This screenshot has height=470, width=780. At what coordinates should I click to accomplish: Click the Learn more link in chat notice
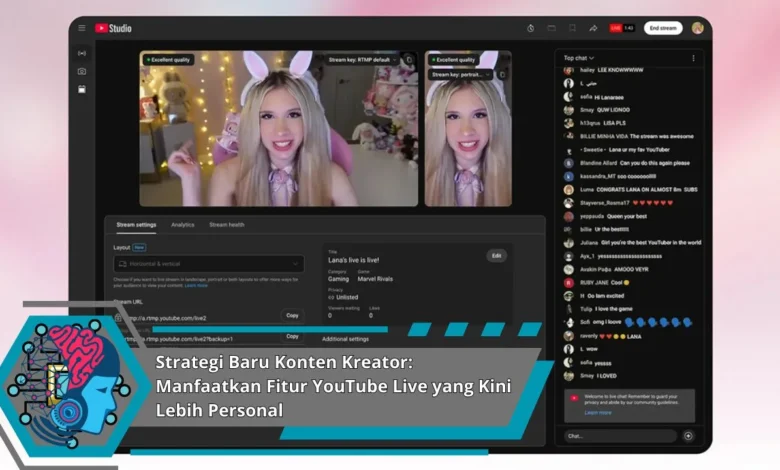[598, 412]
